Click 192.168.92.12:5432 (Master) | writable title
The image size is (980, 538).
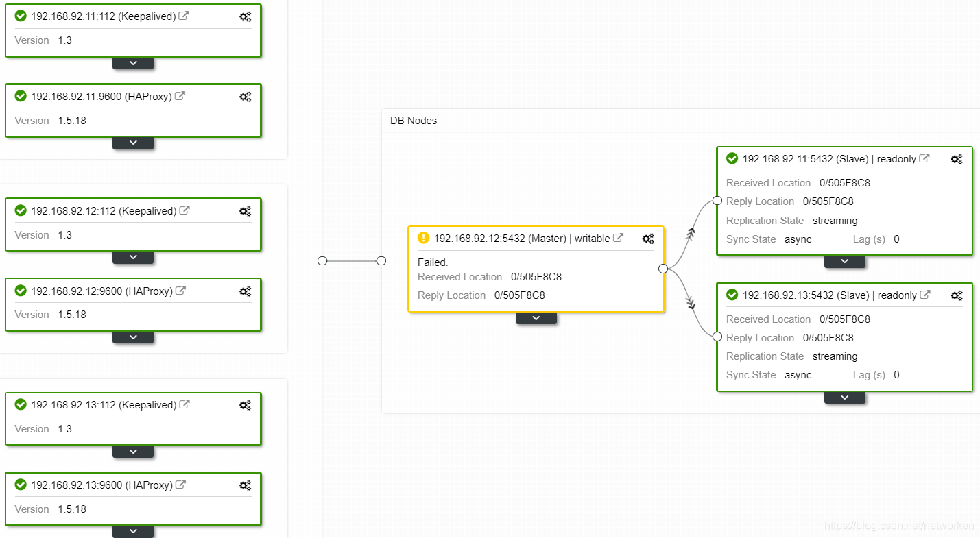point(522,239)
